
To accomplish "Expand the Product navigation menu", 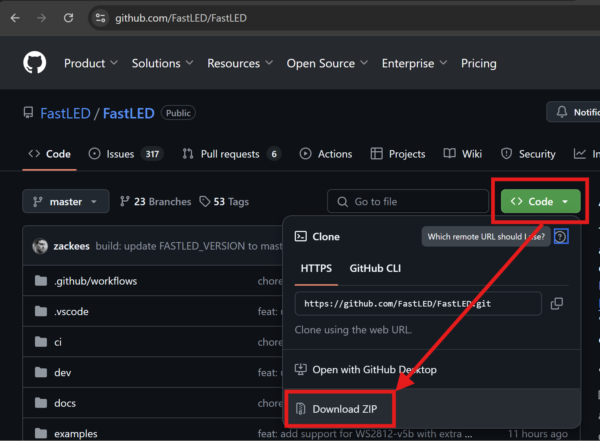I will 91,63.
